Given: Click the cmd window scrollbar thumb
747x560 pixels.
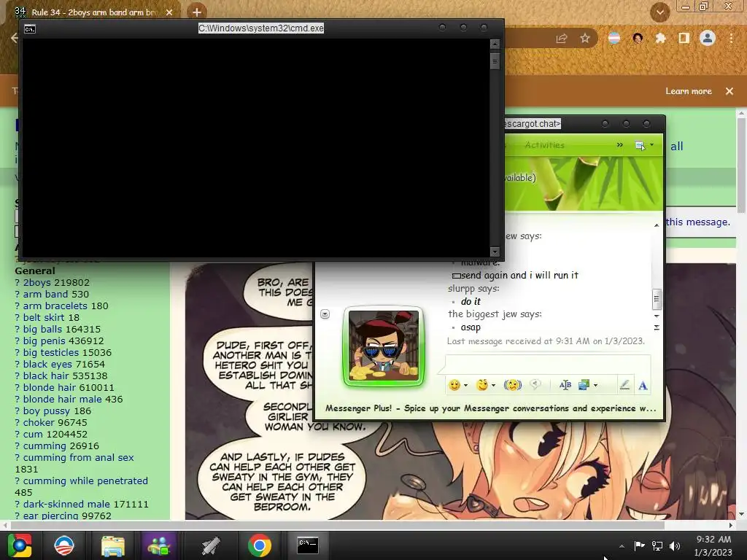Looking at the screenshot, I should coord(495,61).
